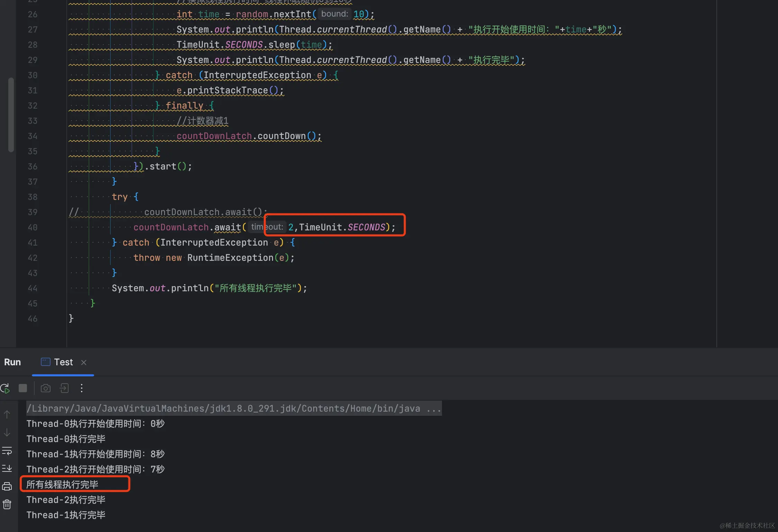Click the print console output icon
Screen dimensions: 778x532
point(7,486)
